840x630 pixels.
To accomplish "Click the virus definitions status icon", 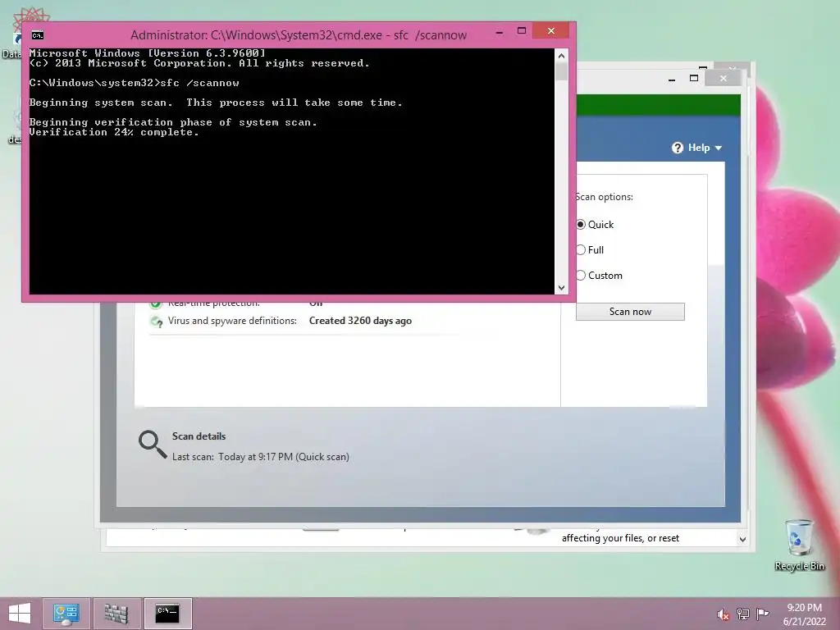I will pyautogui.click(x=157, y=322).
